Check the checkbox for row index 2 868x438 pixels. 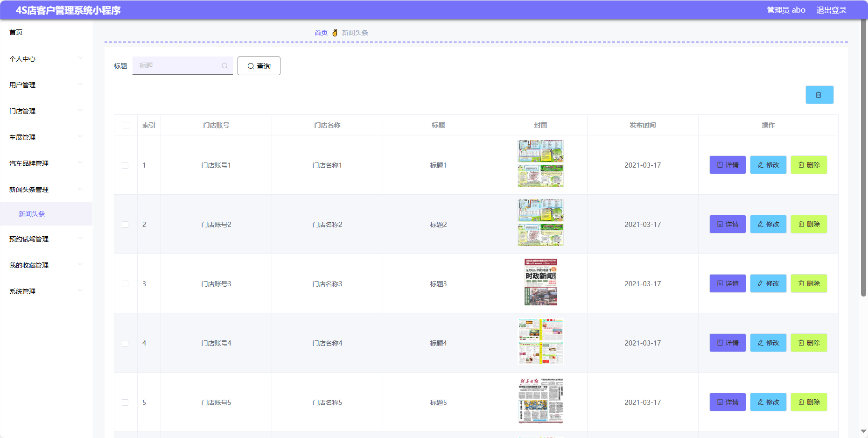pyautogui.click(x=125, y=225)
